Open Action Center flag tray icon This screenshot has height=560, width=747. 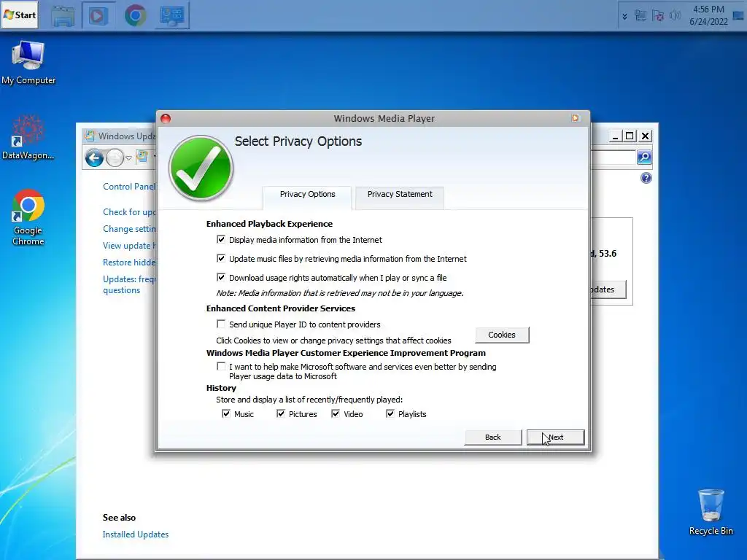(658, 16)
